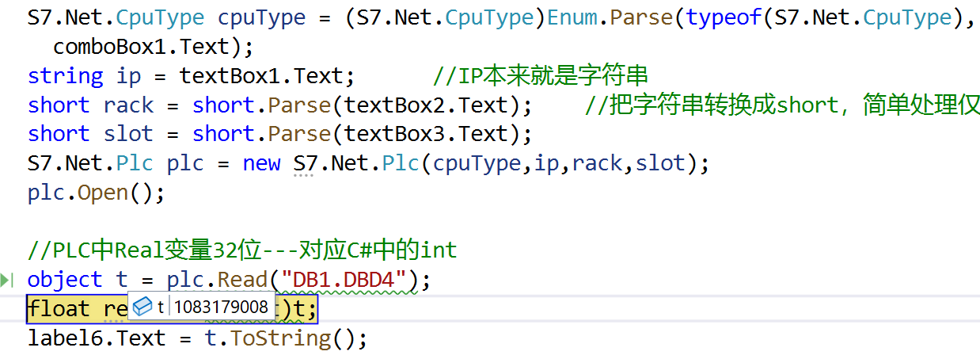Click the green arrow marker in left margin
This screenshot has width=980, height=359.
coord(6,280)
